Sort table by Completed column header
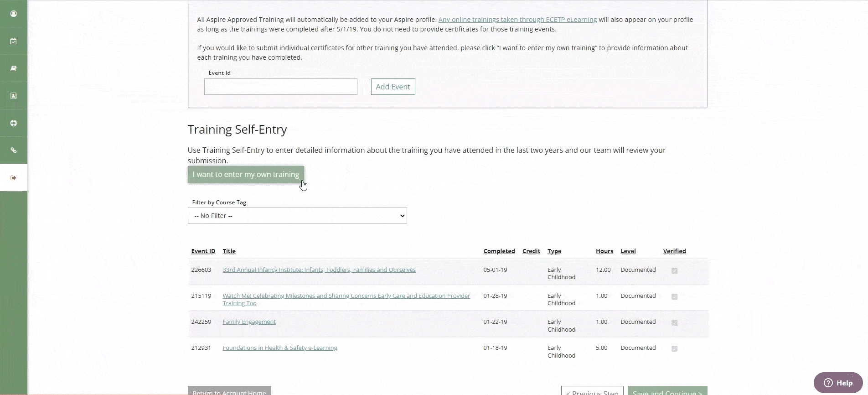 (499, 251)
